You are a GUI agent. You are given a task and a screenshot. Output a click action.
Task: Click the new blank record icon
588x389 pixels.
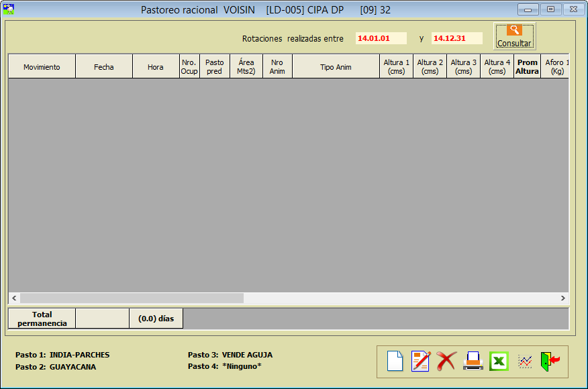[395, 361]
